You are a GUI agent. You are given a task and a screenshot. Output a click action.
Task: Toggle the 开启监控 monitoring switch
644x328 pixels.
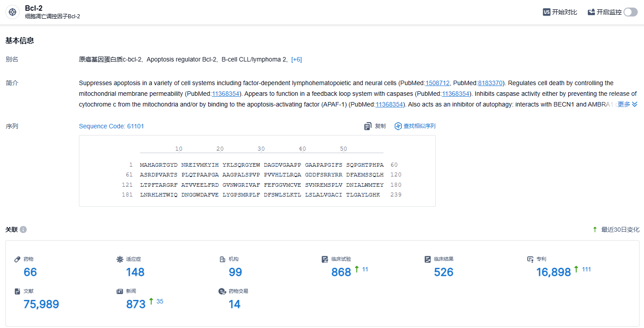[631, 12]
